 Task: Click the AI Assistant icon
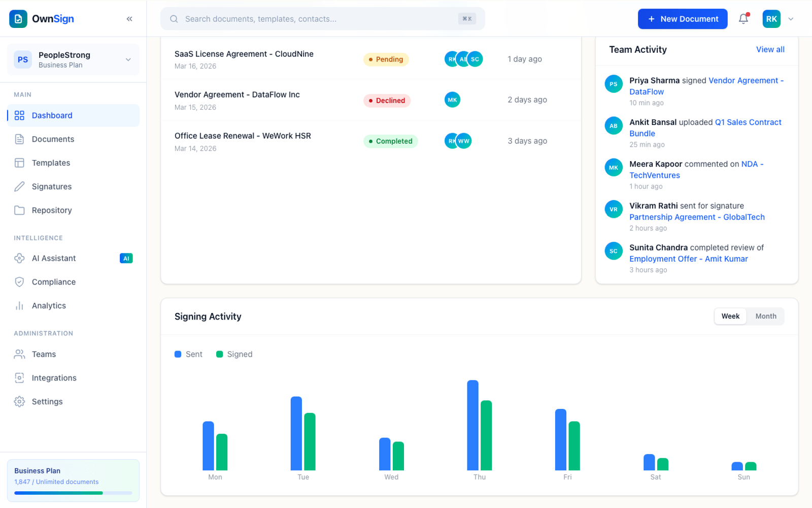[19, 258]
